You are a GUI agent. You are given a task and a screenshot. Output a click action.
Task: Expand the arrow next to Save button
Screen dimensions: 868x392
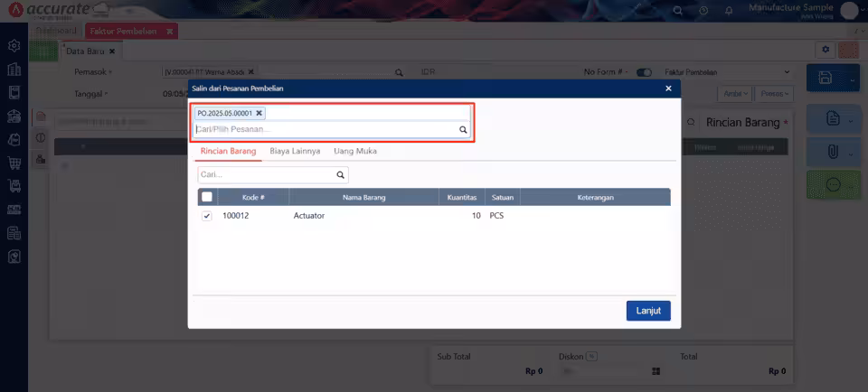click(x=853, y=80)
